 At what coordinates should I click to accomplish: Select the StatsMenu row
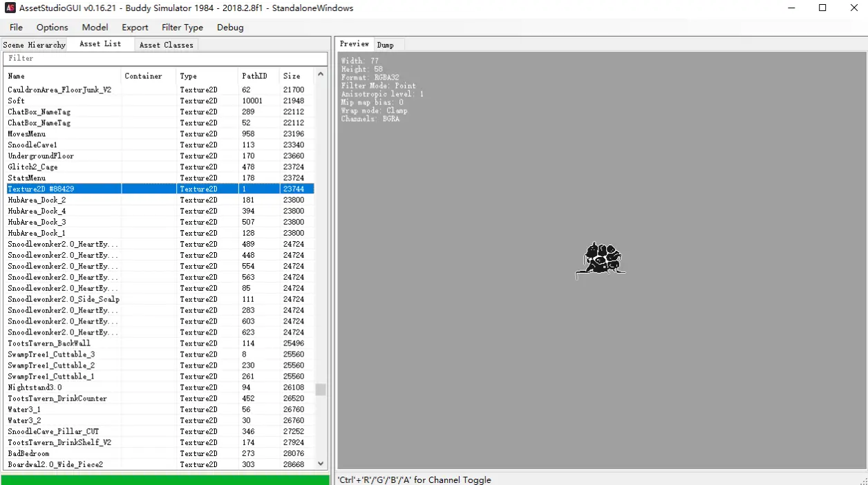159,178
